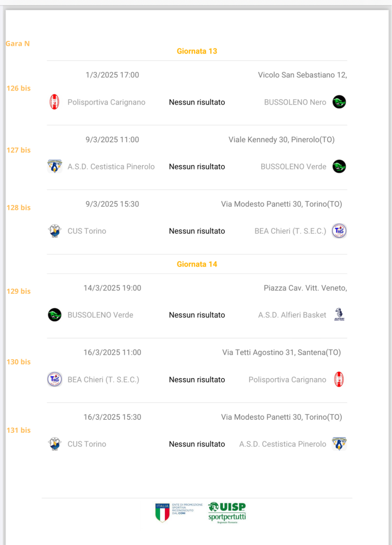Open the Giornata 13 heading
The image size is (392, 545).
point(197,51)
